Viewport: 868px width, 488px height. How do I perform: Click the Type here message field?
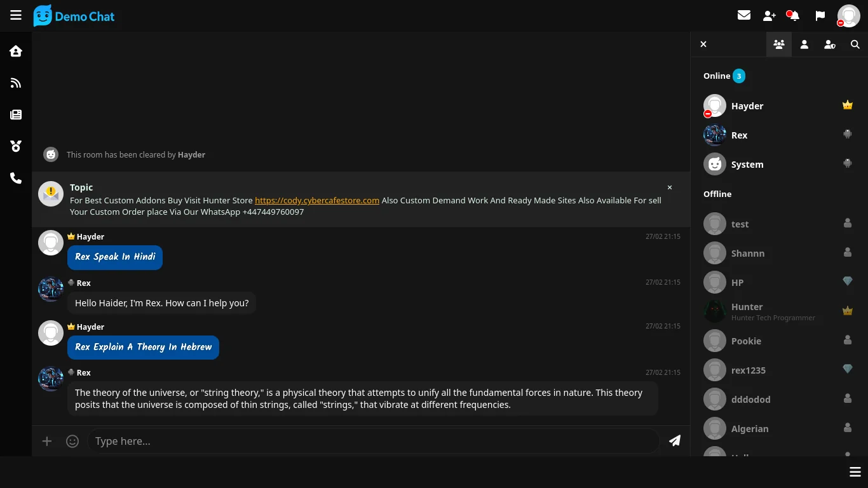372,441
